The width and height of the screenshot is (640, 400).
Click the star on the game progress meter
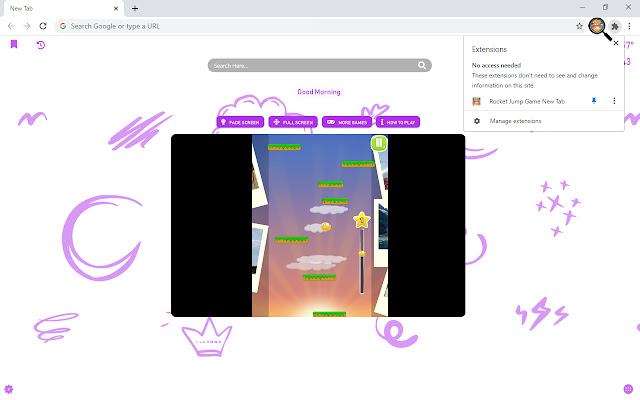[x=362, y=220]
